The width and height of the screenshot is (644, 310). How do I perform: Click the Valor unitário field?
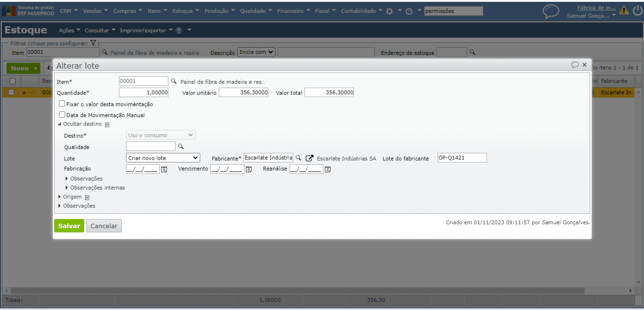coord(244,92)
